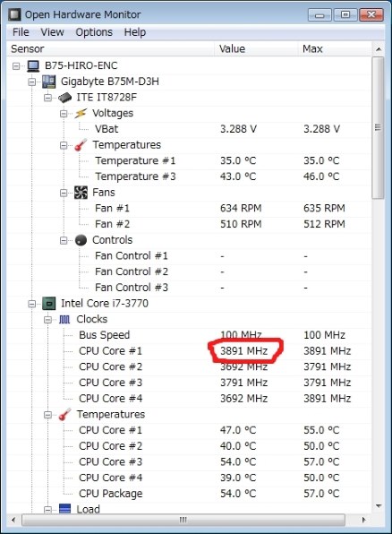Screen dimensions: 392x534
Task: Click the 3891 MHz value of CPU Core #1
Action: pos(244,351)
